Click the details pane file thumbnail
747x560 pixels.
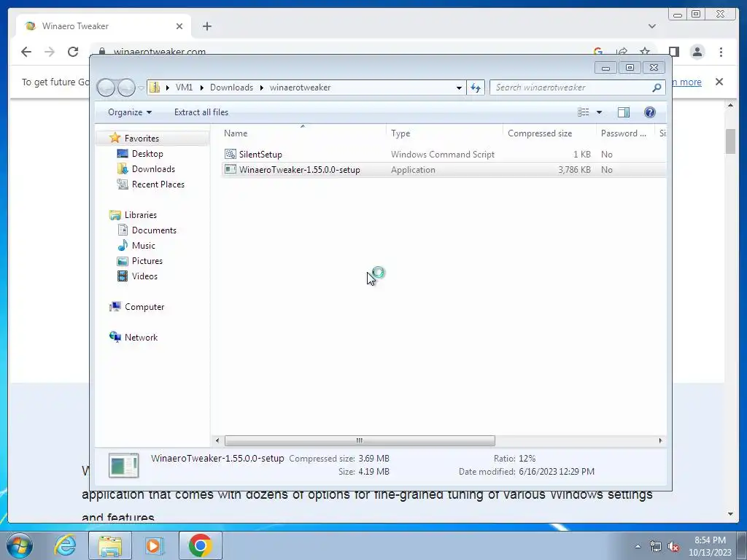pos(123,465)
